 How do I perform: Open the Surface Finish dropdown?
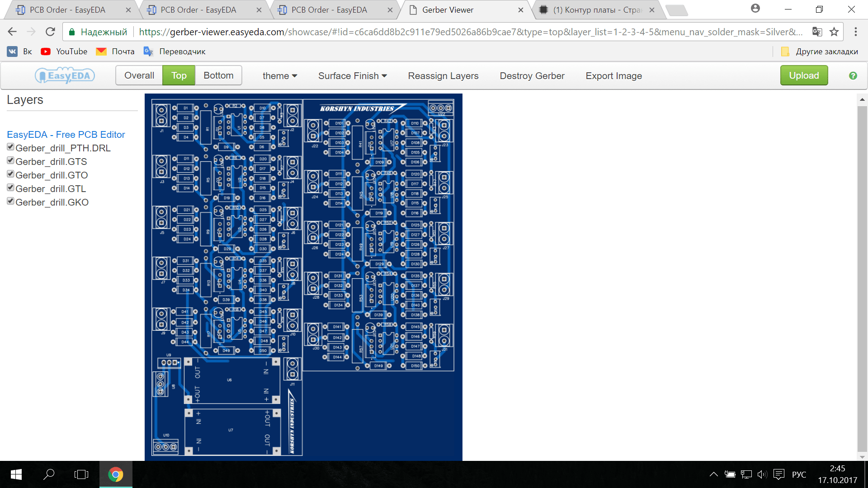352,76
